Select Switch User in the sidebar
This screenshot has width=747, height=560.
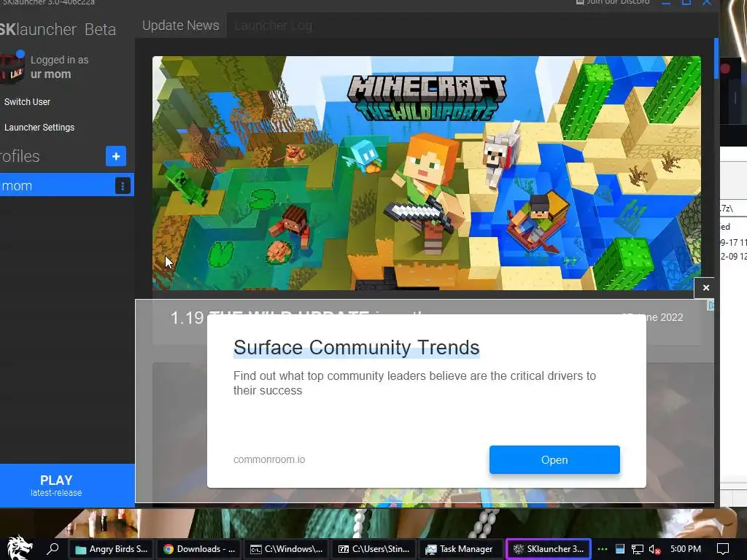click(x=27, y=102)
